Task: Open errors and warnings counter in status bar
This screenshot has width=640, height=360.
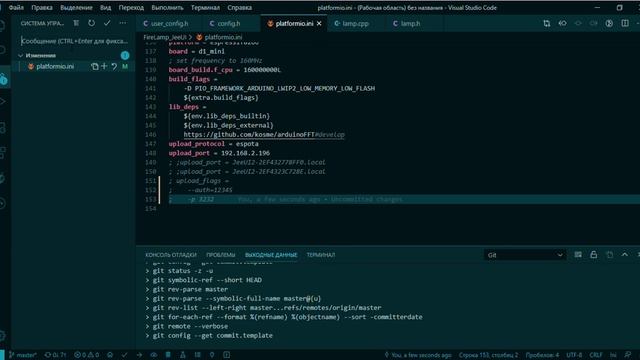Action: click(87, 355)
